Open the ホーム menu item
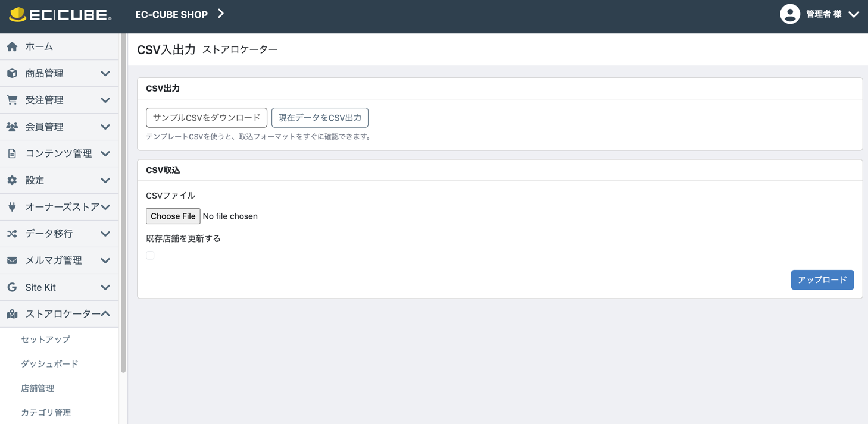Viewport: 868px width, 424px height. point(60,46)
